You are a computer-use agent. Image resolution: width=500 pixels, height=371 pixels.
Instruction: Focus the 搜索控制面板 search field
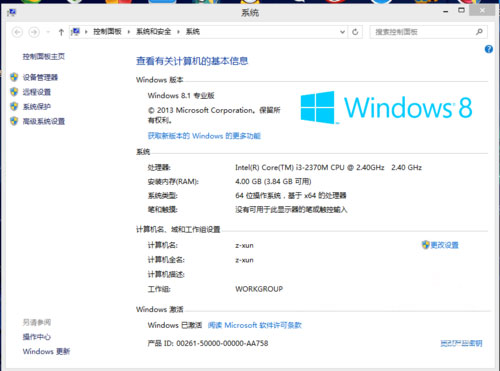click(428, 32)
